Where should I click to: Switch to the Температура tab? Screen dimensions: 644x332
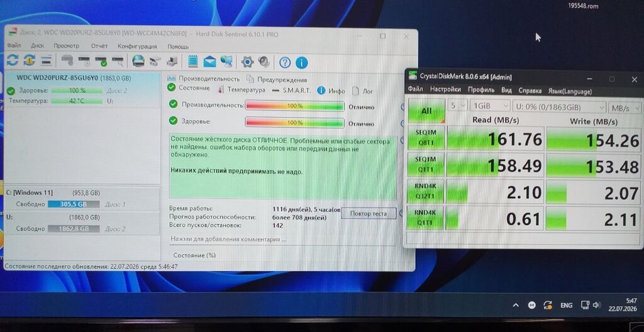point(241,89)
